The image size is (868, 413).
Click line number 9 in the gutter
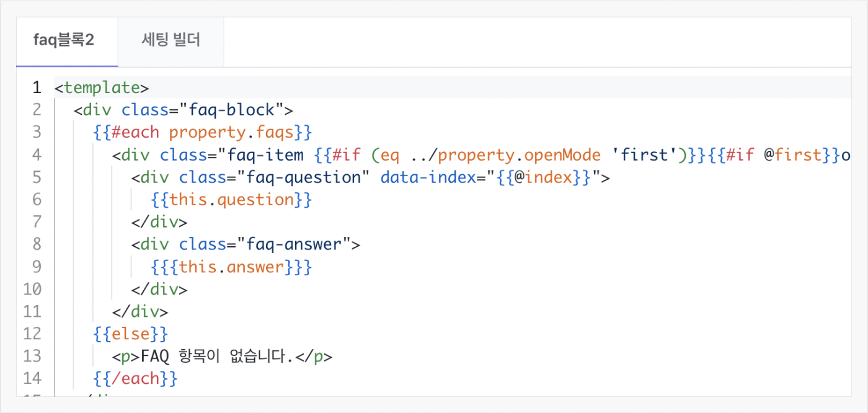point(37,266)
